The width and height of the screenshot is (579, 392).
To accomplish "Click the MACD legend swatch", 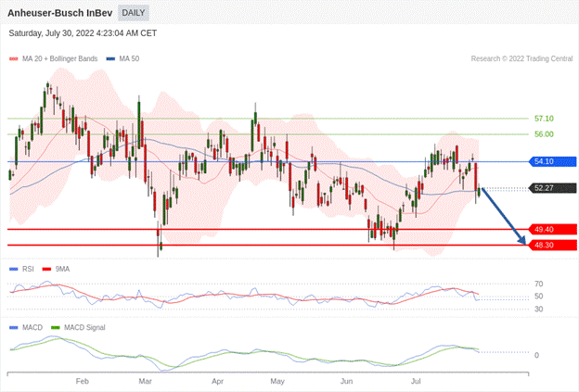I will [14, 327].
